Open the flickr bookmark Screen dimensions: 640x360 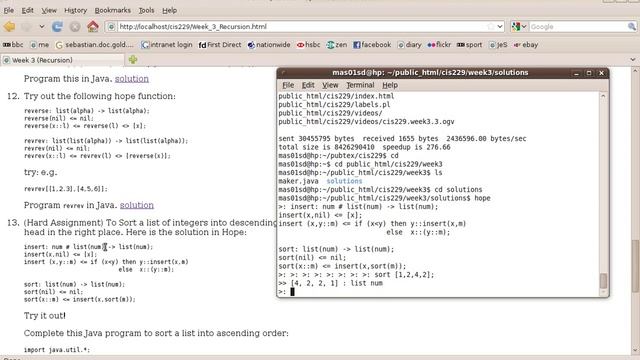439,44
